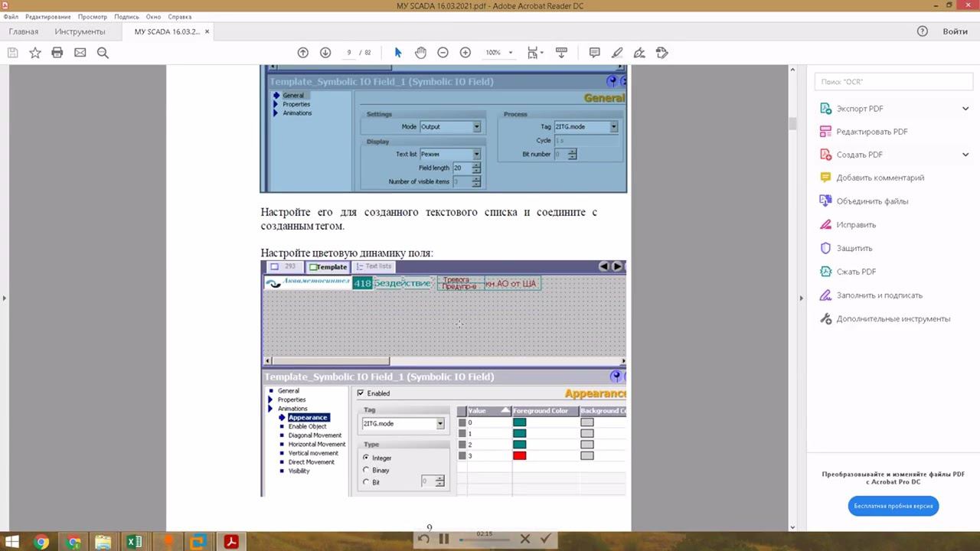The width and height of the screenshot is (980, 551).
Task: Select the МУ SCADA 16.03.2... document tab
Action: pos(166,31)
